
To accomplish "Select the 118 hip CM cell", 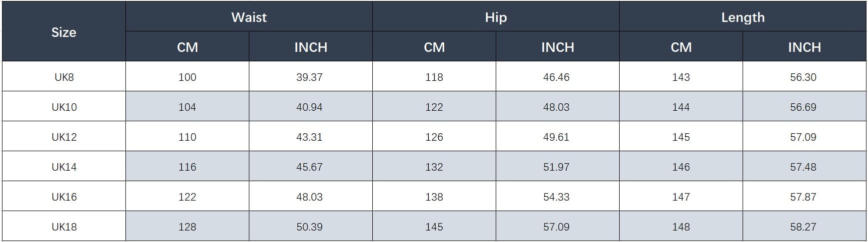I will tap(434, 77).
